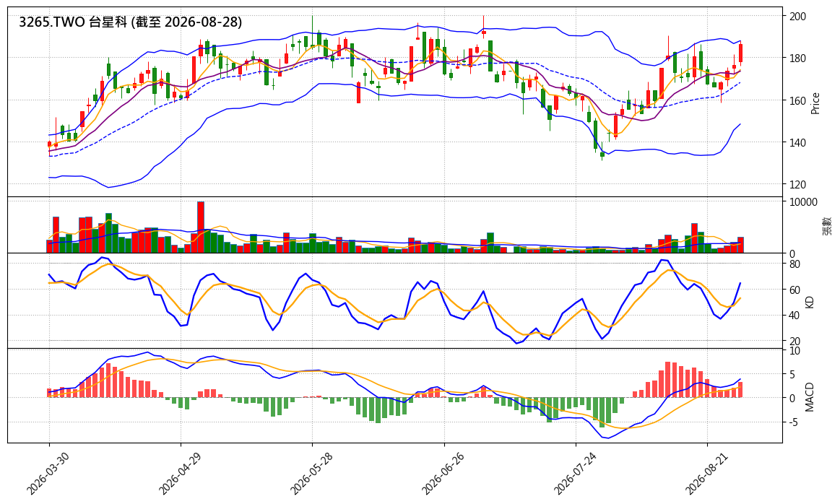The width and height of the screenshot is (840, 504).
Task: Click the 120 price tick label
Action: click(798, 185)
